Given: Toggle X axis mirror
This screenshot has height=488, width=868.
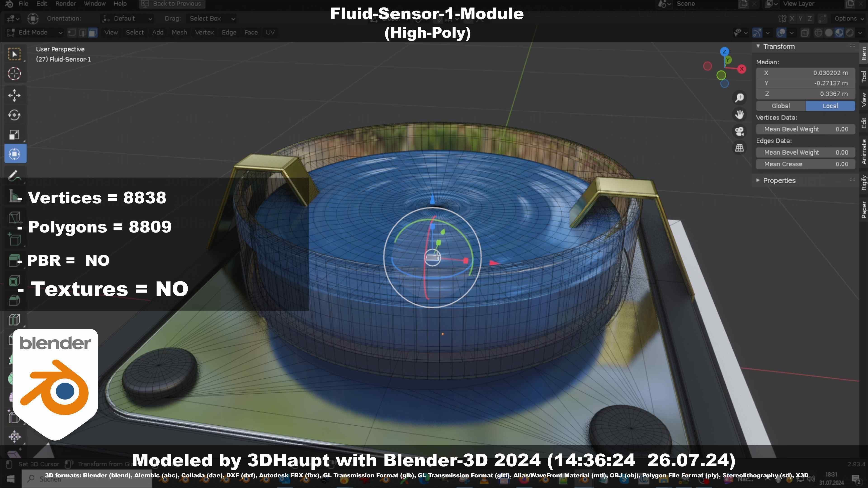Looking at the screenshot, I should tap(792, 19).
